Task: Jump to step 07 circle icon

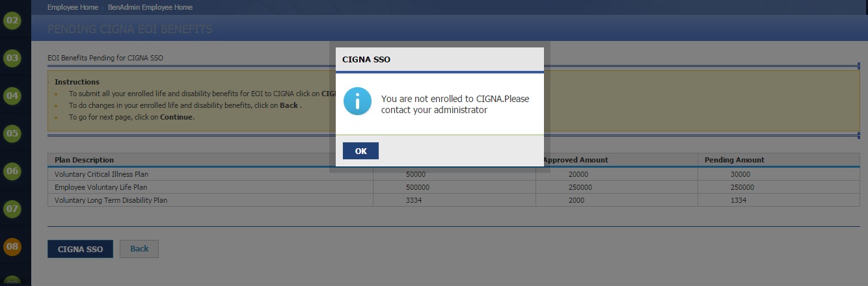Action: [12, 209]
